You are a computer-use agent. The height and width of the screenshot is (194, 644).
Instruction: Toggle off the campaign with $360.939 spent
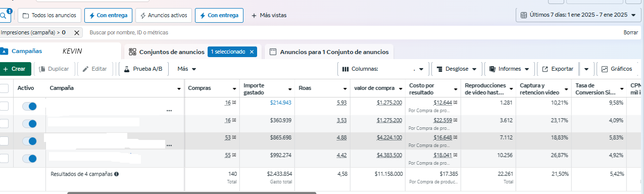coord(30,124)
